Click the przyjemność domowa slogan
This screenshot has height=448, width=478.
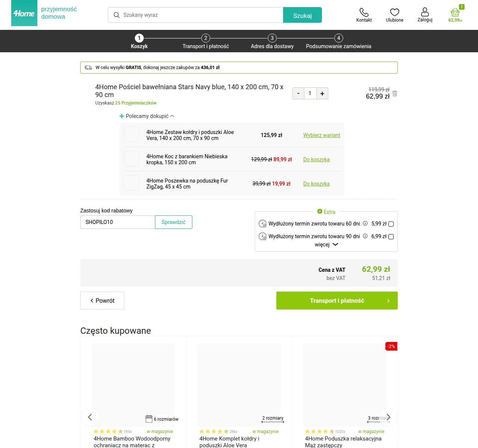coord(59,13)
